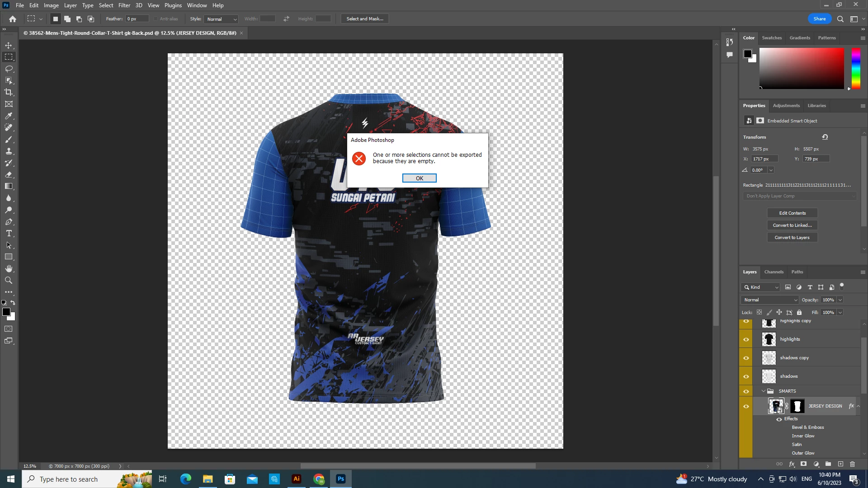The height and width of the screenshot is (488, 868).
Task: Select the Lasso tool
Action: pyautogui.click(x=9, y=69)
